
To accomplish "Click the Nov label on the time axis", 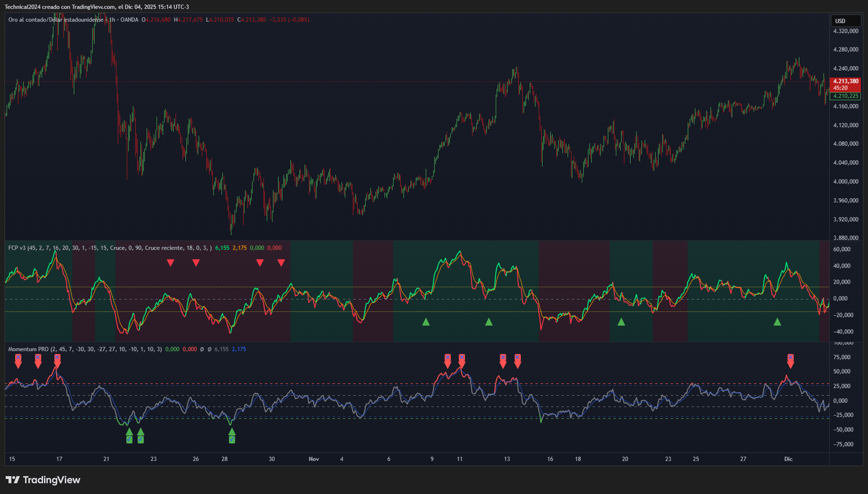I will tap(314, 459).
